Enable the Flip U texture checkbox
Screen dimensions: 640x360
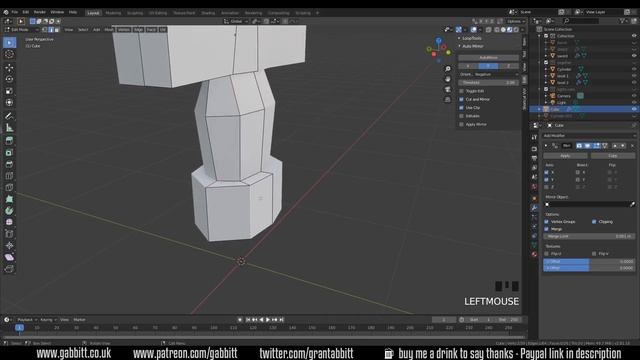pos(547,253)
